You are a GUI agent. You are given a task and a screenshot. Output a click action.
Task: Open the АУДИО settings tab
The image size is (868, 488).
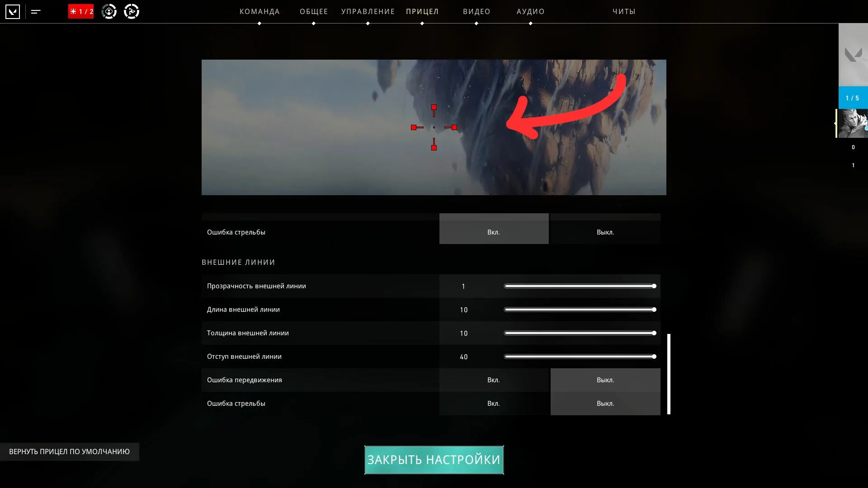click(x=530, y=11)
